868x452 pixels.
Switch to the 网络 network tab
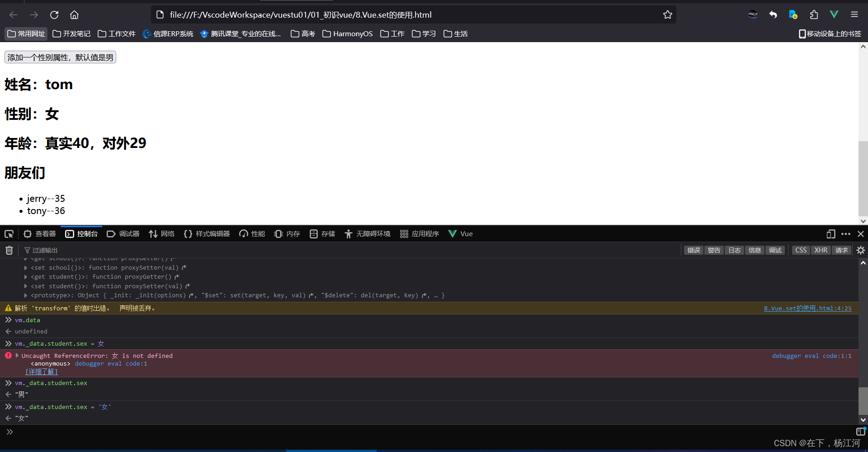161,234
